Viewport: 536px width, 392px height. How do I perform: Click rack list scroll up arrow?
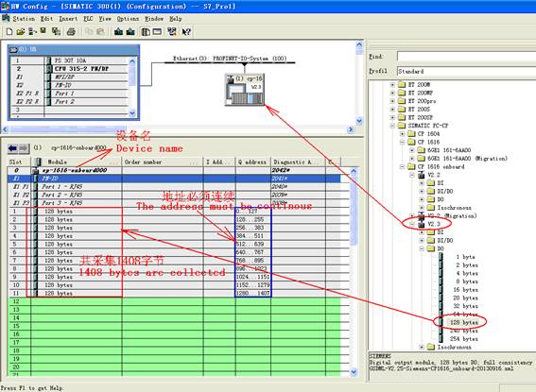(x=132, y=60)
